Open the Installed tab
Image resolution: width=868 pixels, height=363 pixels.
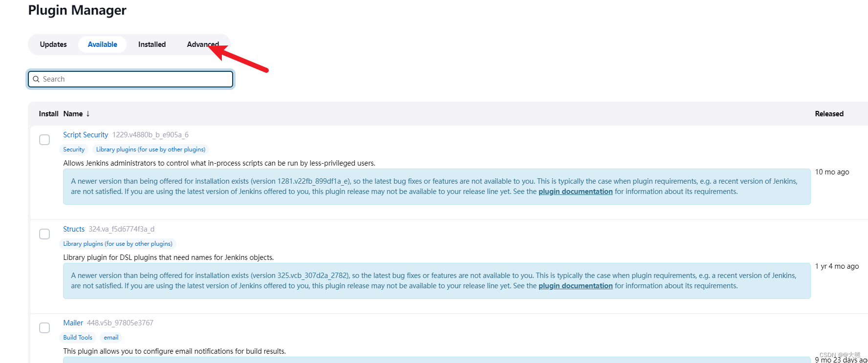click(x=152, y=44)
